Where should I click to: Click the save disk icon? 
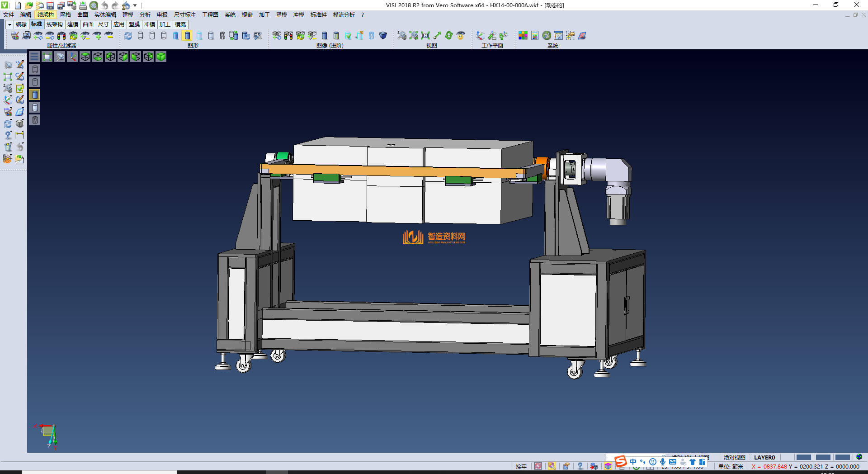point(51,5)
